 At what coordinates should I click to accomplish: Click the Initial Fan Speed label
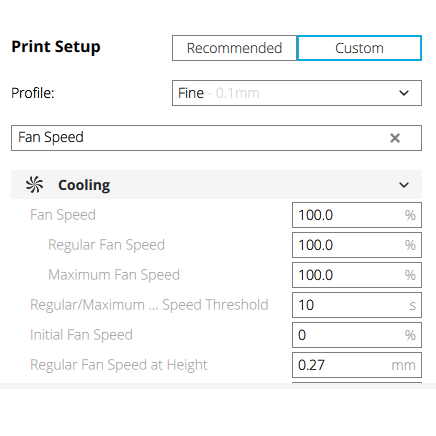pos(81,335)
